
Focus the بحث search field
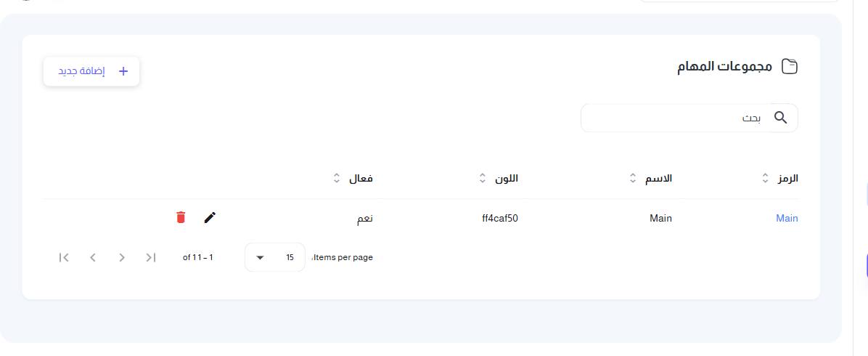coord(689,118)
